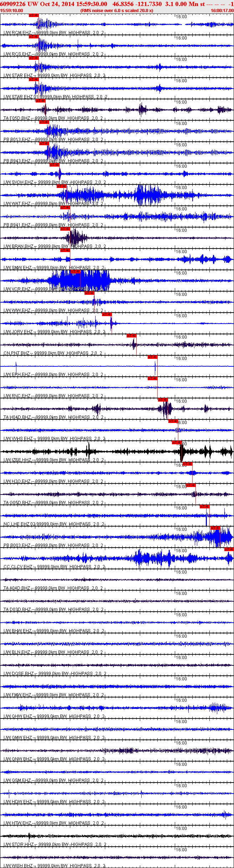Select the red pick marker on the UW RCS trace
Viewport: 234px width, 868px height.
(34, 37)
